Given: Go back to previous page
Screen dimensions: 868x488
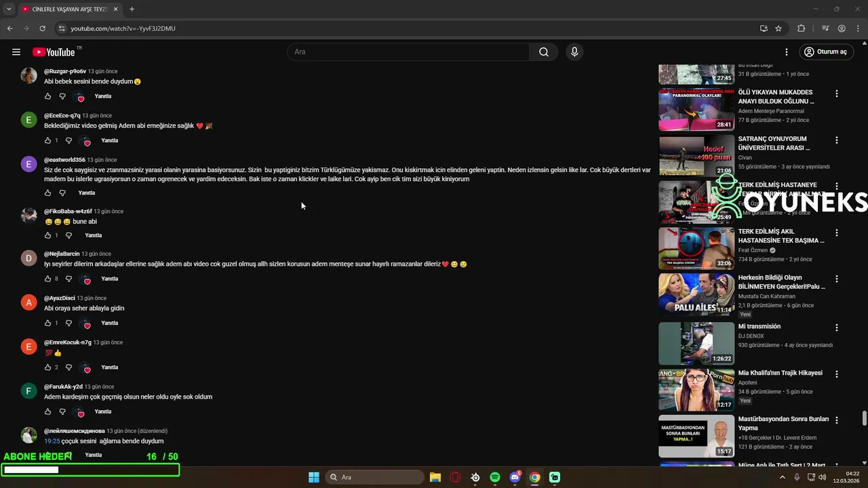Looking at the screenshot, I should [x=9, y=28].
